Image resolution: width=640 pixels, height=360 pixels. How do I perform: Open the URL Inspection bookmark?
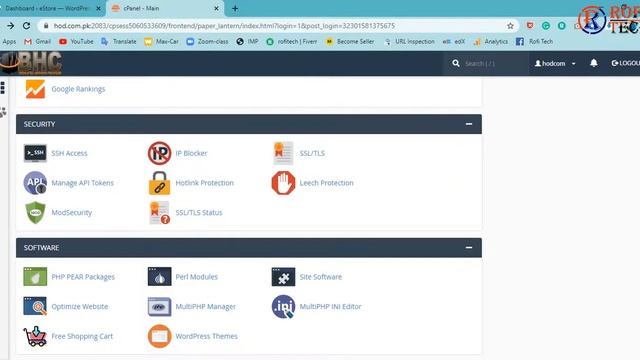(409, 42)
